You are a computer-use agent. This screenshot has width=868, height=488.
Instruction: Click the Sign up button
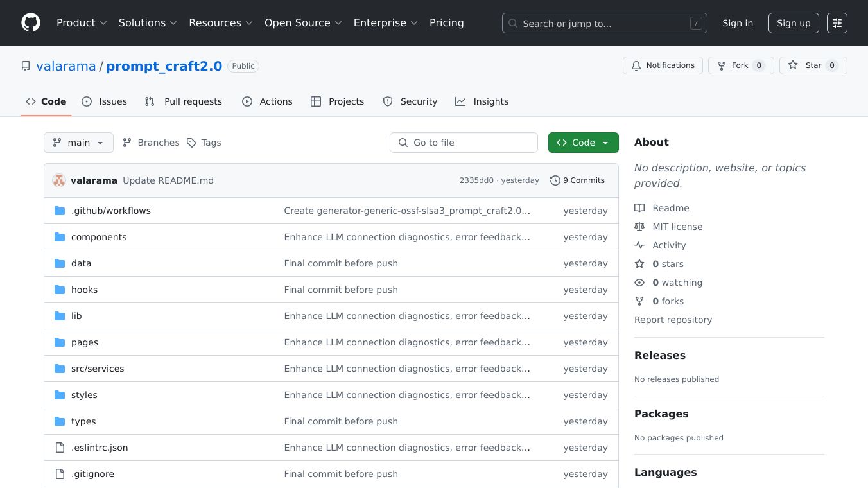793,23
